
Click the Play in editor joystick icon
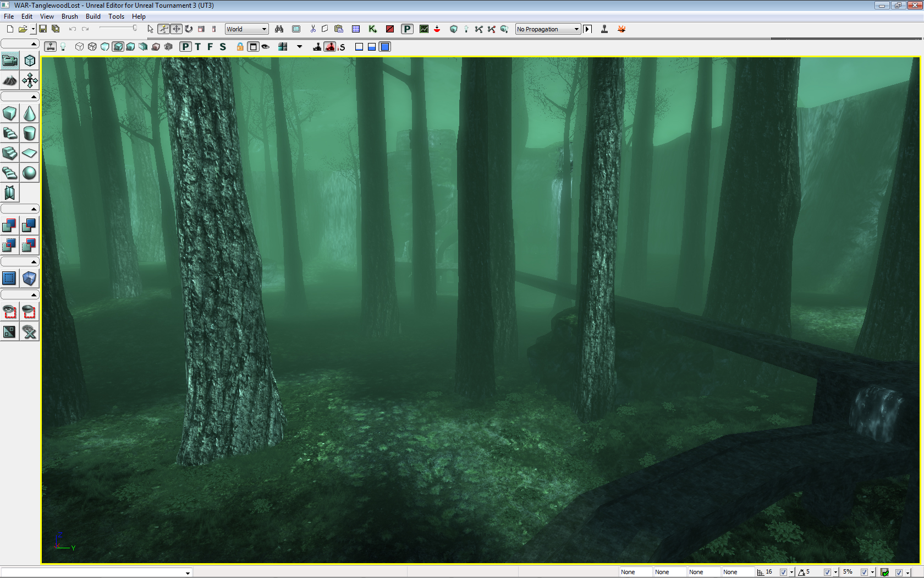coord(604,29)
